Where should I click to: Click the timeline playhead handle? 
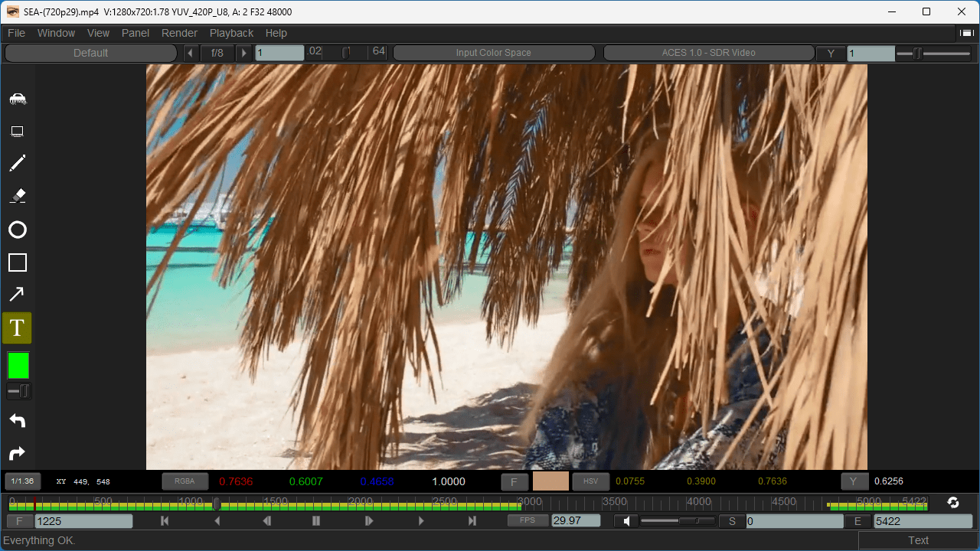coord(217,504)
